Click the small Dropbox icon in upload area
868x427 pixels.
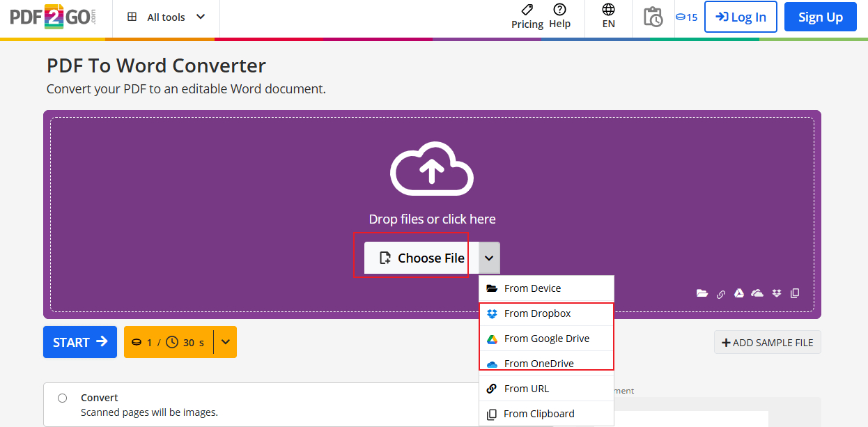[777, 293]
